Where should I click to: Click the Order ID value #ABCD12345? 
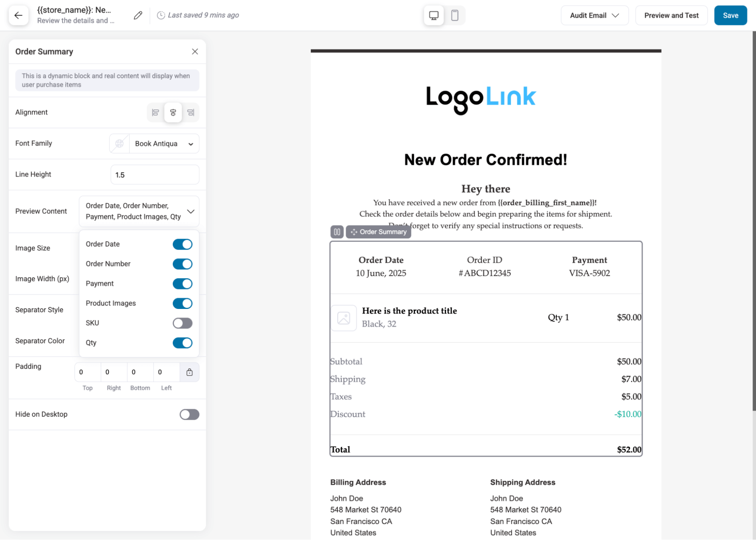[484, 273]
